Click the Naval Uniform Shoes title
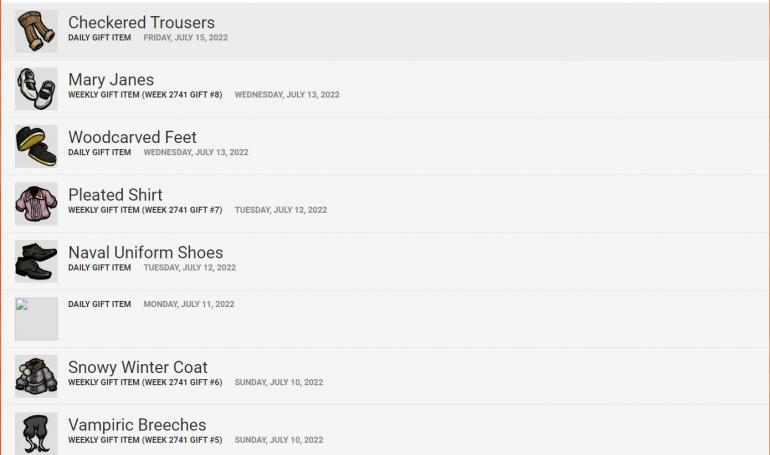 pyautogui.click(x=145, y=252)
